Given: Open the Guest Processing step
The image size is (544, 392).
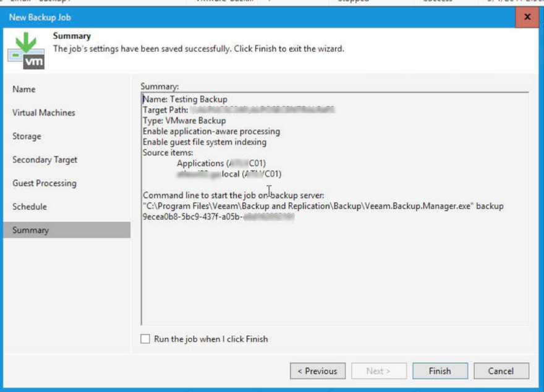Looking at the screenshot, I should click(x=45, y=183).
